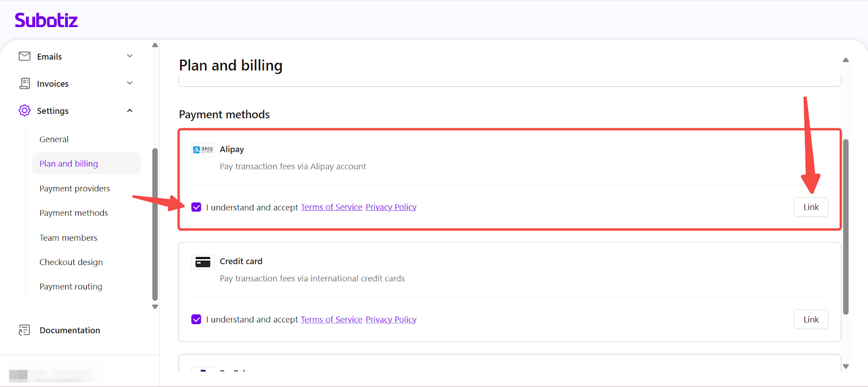This screenshot has width=868, height=387.
Task: Expand the Invoices menu chevron
Action: (130, 83)
